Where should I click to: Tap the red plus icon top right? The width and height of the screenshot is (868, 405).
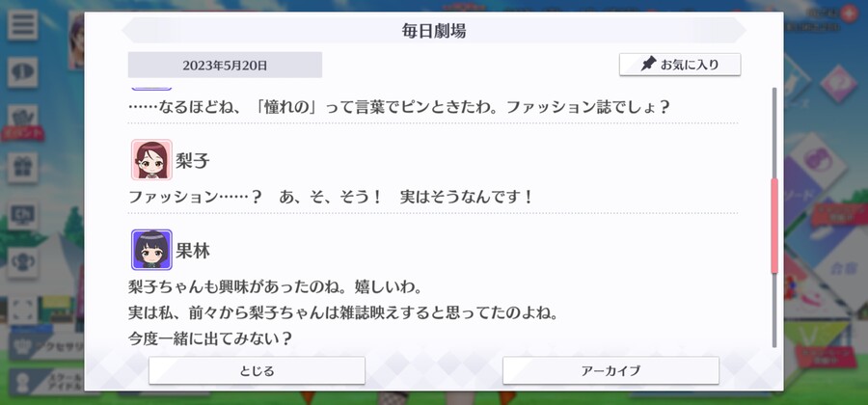(848, 13)
